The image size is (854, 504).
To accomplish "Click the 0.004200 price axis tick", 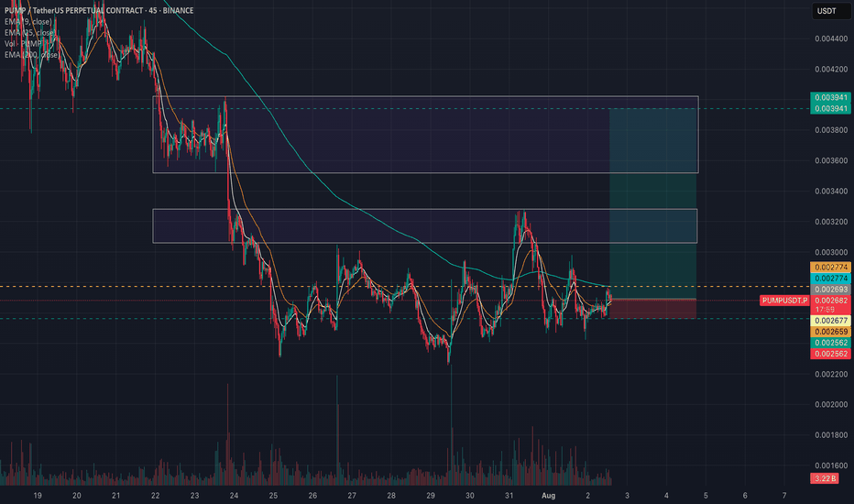I will [831, 70].
